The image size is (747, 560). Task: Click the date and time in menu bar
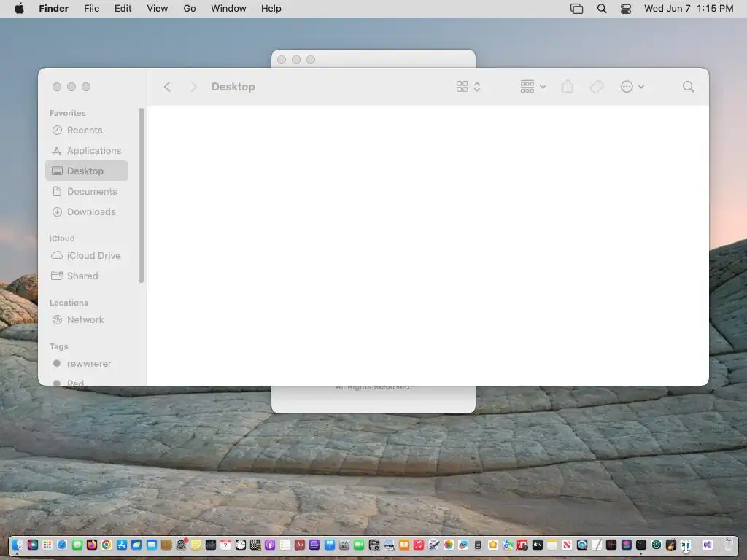click(689, 9)
